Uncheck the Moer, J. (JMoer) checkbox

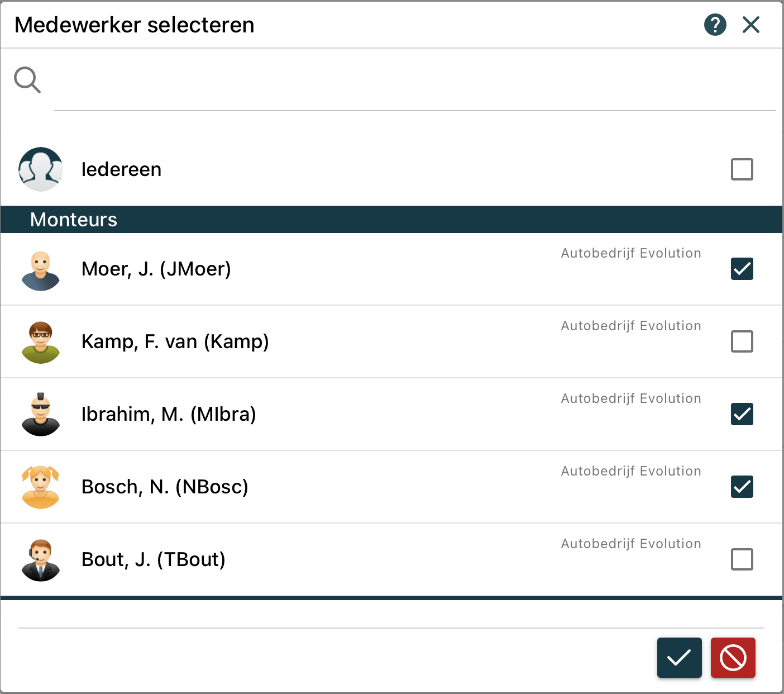(742, 269)
